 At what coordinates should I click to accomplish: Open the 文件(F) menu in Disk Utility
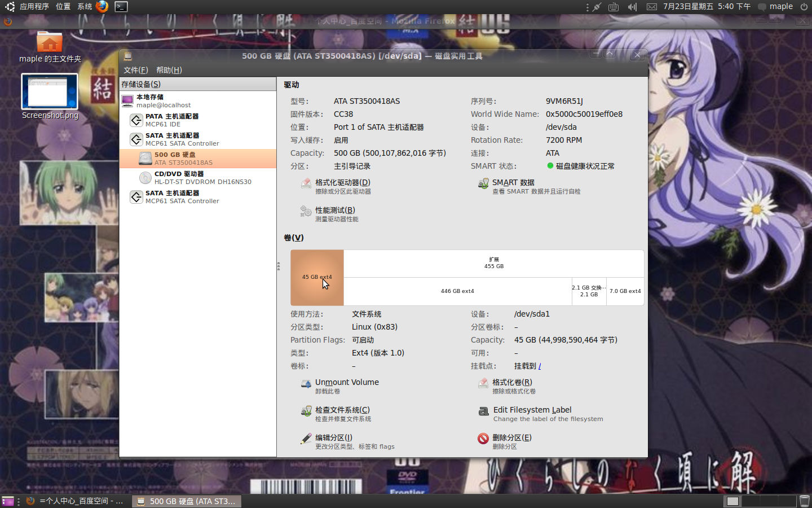click(136, 70)
